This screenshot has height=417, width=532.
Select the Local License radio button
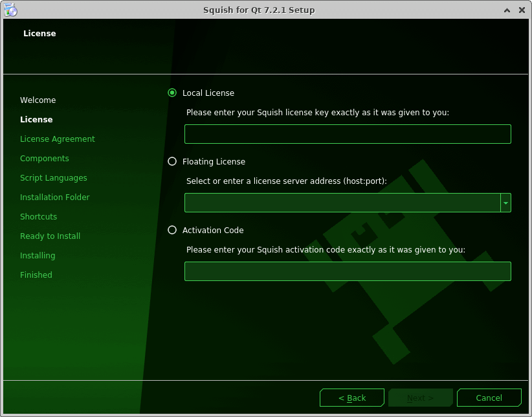[x=172, y=93]
